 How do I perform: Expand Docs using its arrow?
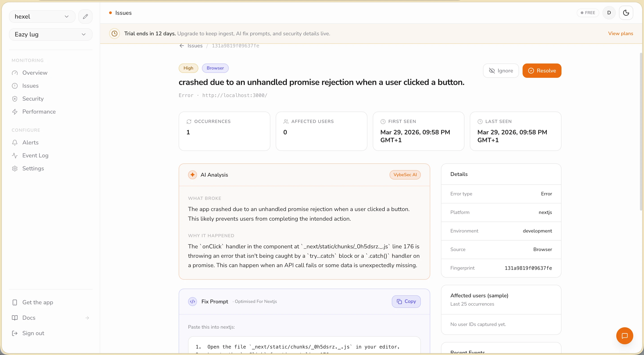[x=87, y=318]
